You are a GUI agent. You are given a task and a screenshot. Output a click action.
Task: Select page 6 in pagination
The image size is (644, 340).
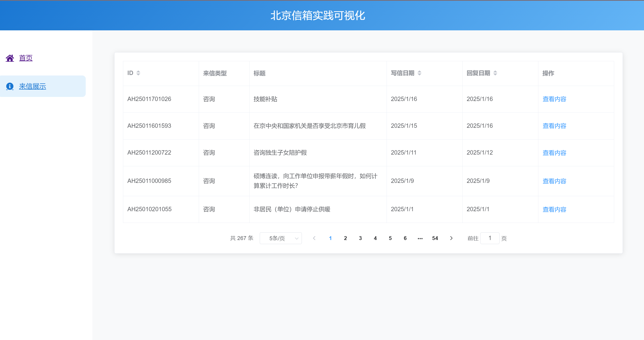pyautogui.click(x=405, y=238)
